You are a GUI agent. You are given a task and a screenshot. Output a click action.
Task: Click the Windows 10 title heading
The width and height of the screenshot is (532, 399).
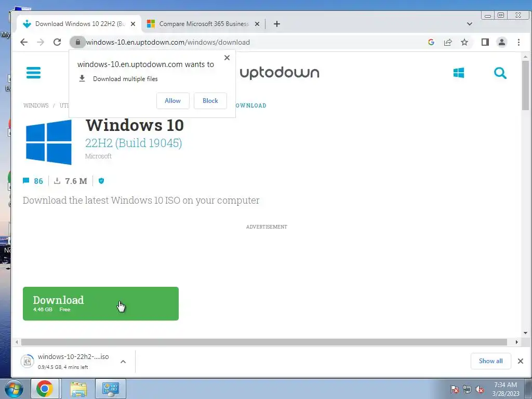(x=135, y=125)
